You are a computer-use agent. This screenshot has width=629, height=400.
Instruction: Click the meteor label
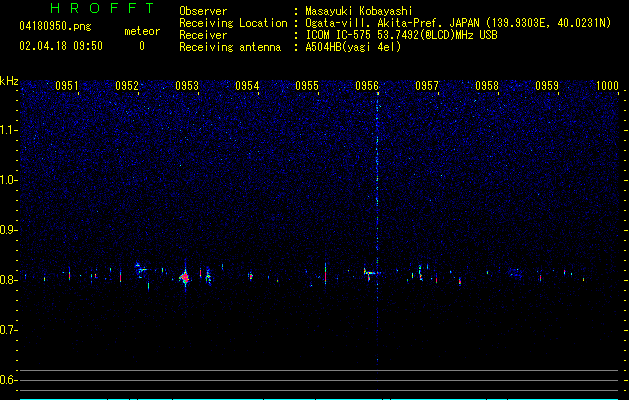pyautogui.click(x=142, y=31)
